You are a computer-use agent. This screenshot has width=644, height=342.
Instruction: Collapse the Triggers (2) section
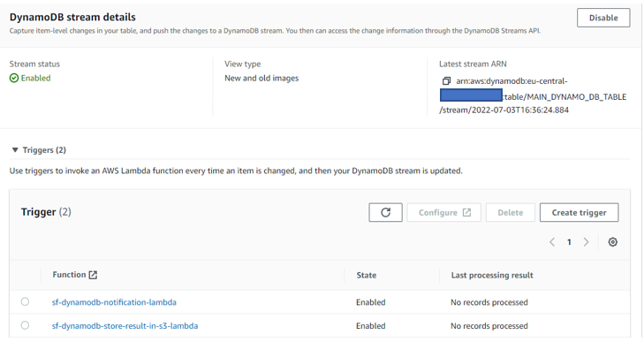point(15,150)
